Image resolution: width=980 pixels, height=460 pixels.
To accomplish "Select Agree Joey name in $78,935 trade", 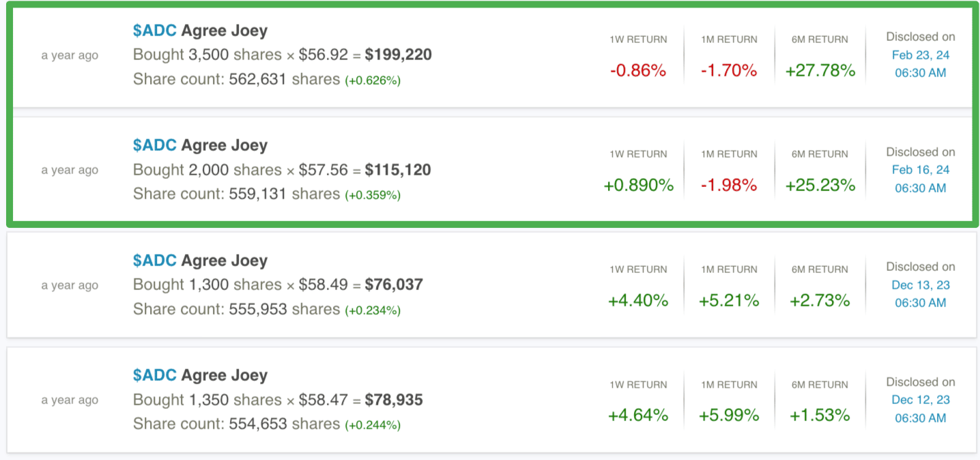I will tap(225, 375).
